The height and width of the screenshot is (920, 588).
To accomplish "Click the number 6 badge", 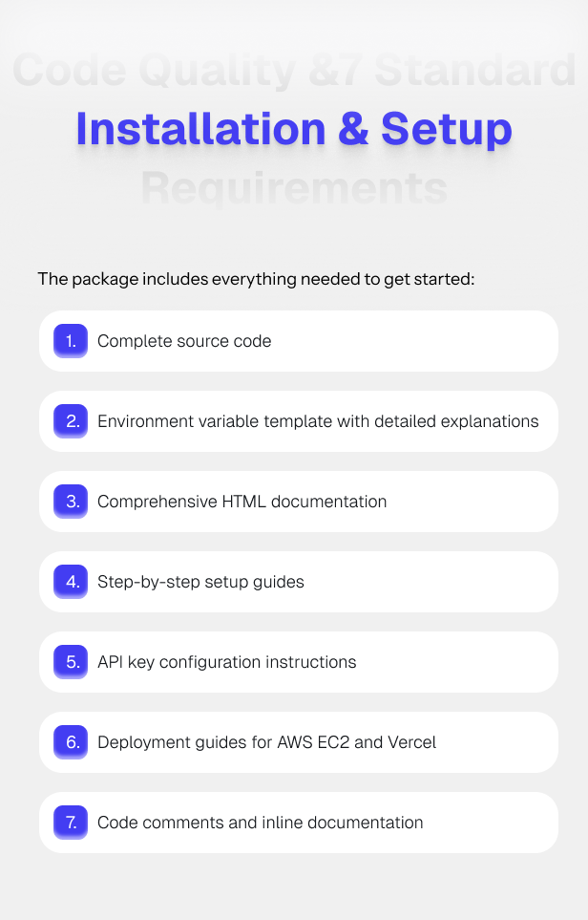I will (71, 742).
